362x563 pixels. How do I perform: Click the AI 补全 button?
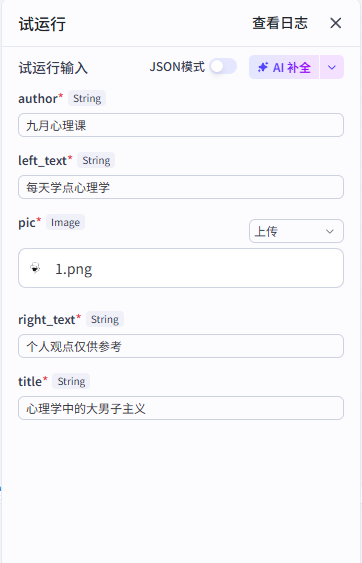[x=284, y=67]
